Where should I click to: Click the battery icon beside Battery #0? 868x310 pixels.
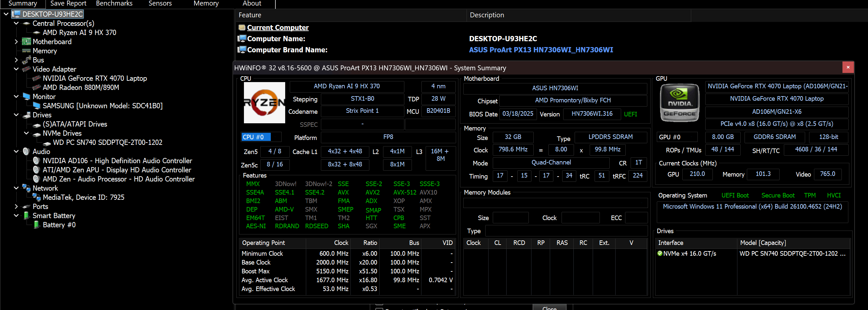(36, 225)
